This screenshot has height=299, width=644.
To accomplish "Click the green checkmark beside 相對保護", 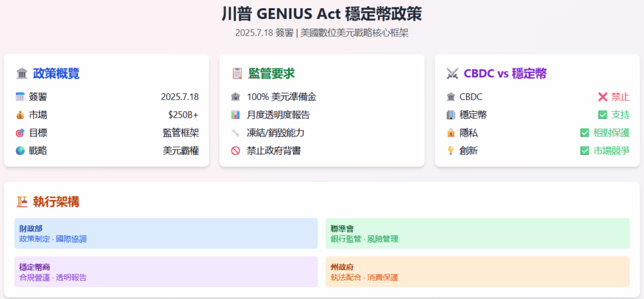I will 584,133.
